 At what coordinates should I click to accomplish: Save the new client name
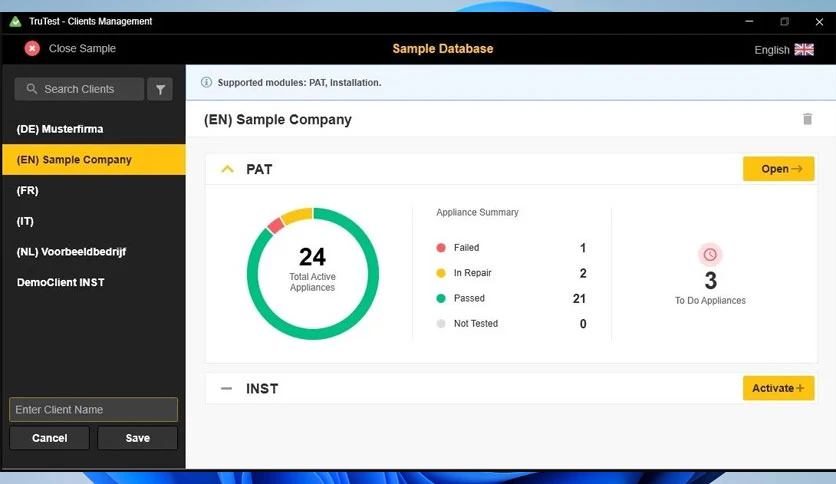point(138,438)
